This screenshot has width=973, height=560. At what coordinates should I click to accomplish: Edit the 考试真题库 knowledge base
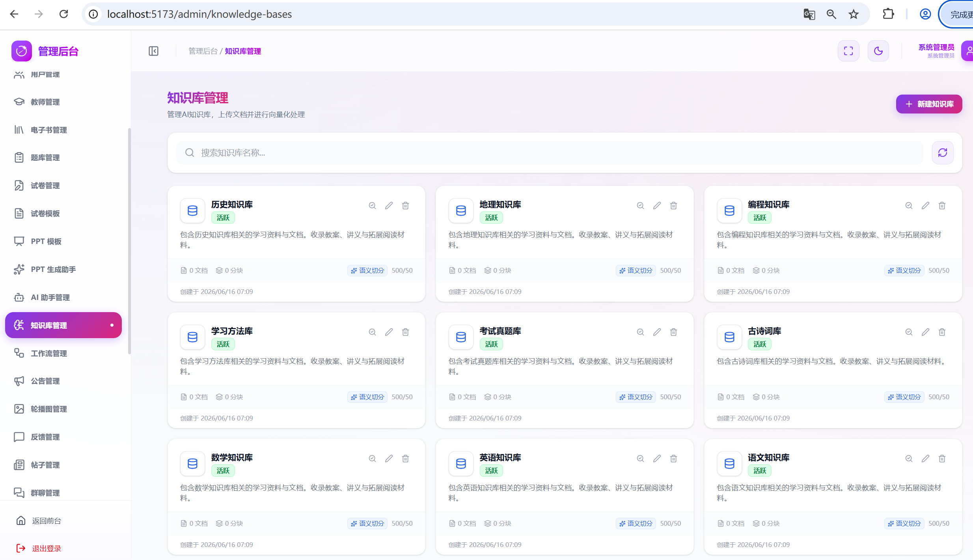click(x=657, y=332)
